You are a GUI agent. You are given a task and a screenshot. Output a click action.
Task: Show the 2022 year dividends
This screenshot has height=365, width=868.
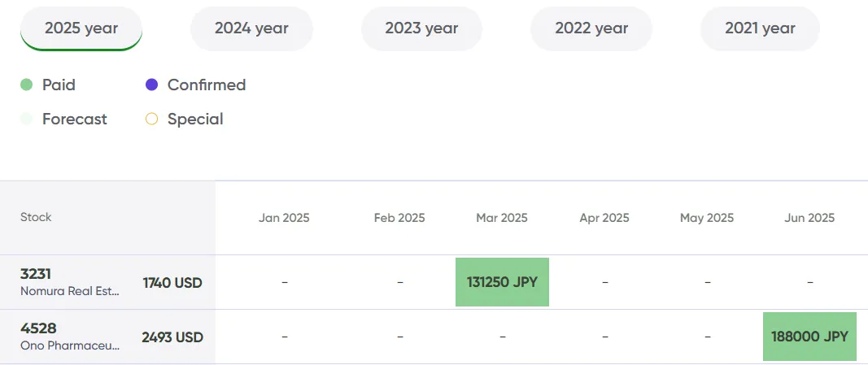coord(591,28)
